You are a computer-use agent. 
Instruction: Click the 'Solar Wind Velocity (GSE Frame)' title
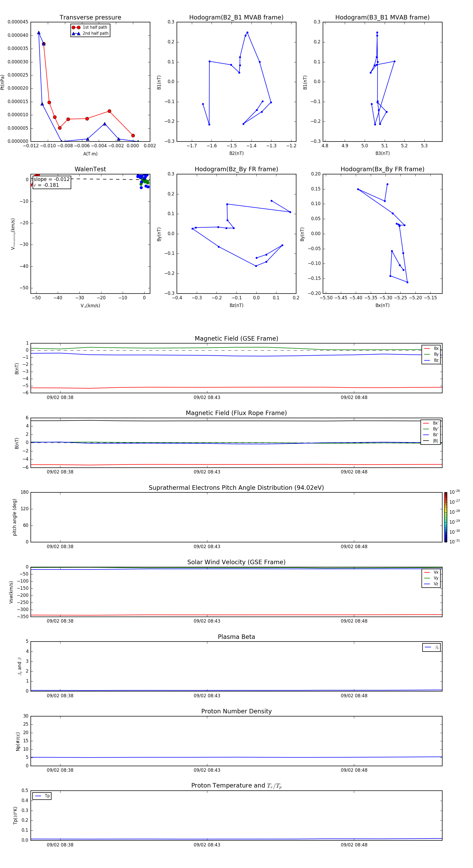(x=236, y=562)
